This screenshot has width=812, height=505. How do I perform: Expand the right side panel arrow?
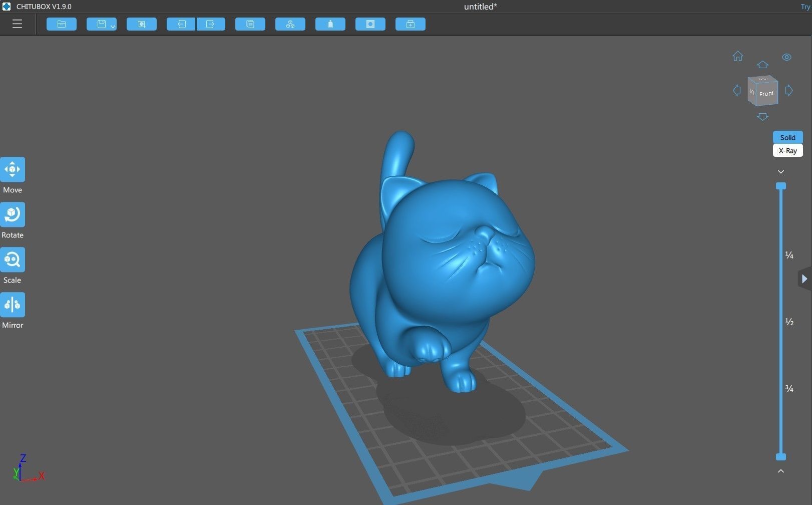(804, 279)
